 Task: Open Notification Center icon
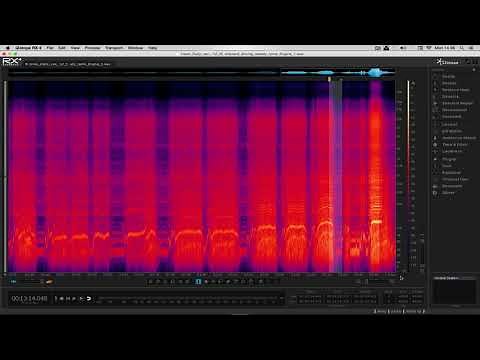[x=471, y=48]
